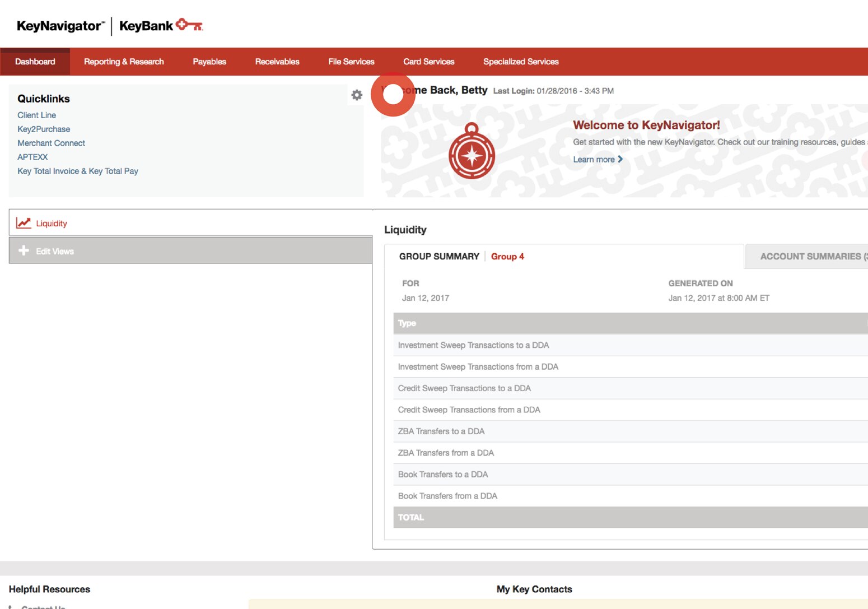Click the Learn more link

coord(594,159)
